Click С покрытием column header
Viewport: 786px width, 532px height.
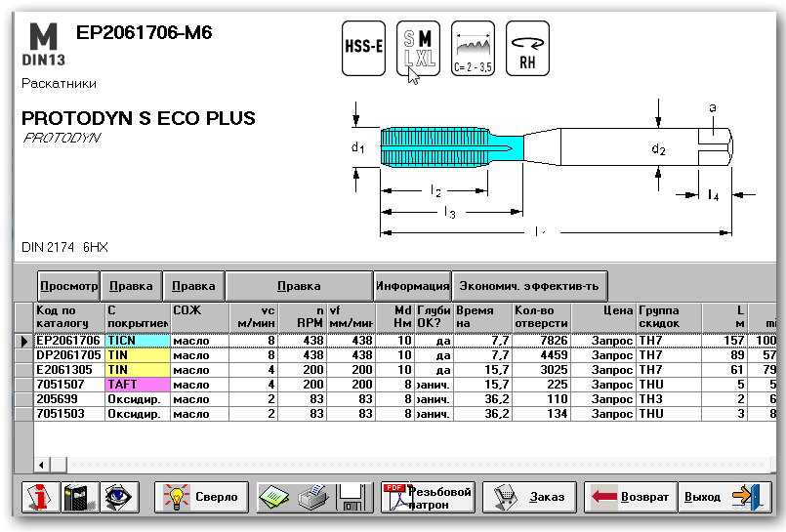tap(138, 317)
